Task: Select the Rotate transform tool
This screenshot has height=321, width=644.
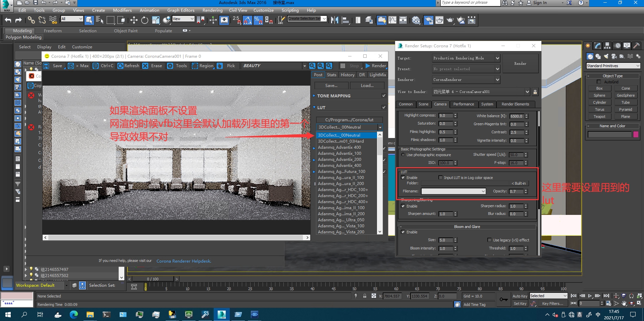Action: tap(145, 20)
